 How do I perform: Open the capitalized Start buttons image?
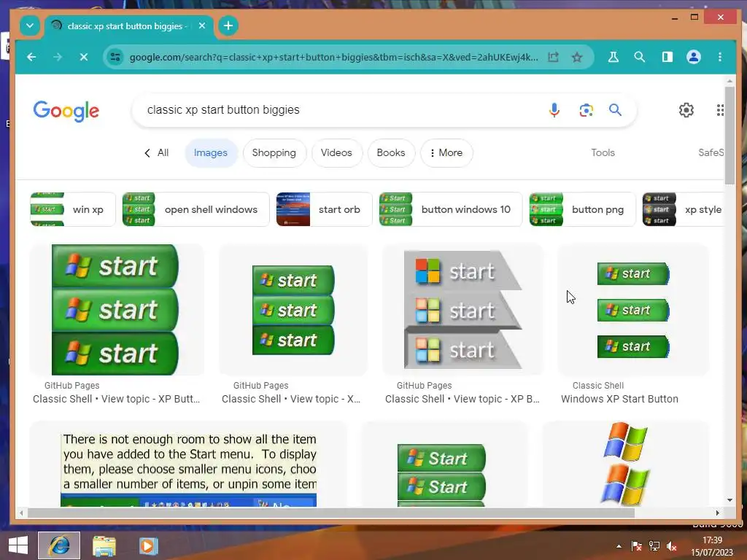pos(444,464)
